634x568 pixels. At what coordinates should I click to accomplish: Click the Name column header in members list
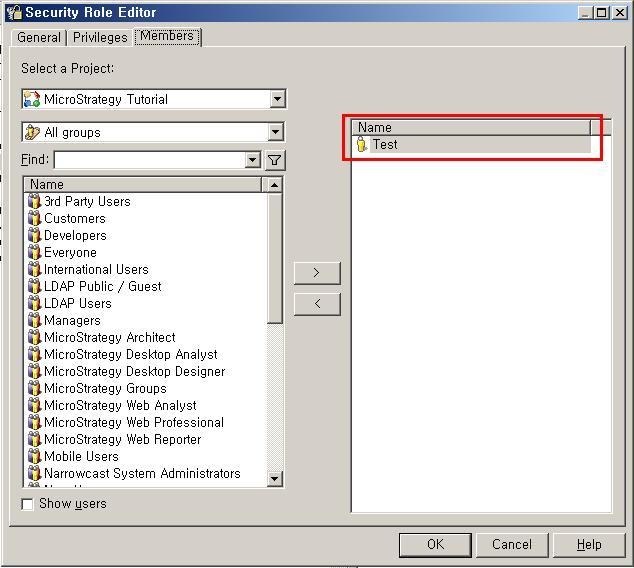[471, 127]
